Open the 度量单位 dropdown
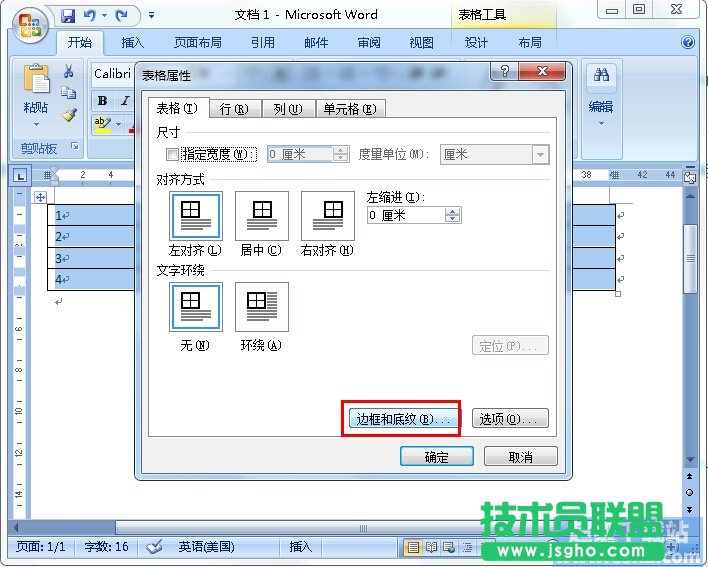The height and width of the screenshot is (567, 708). click(540, 155)
